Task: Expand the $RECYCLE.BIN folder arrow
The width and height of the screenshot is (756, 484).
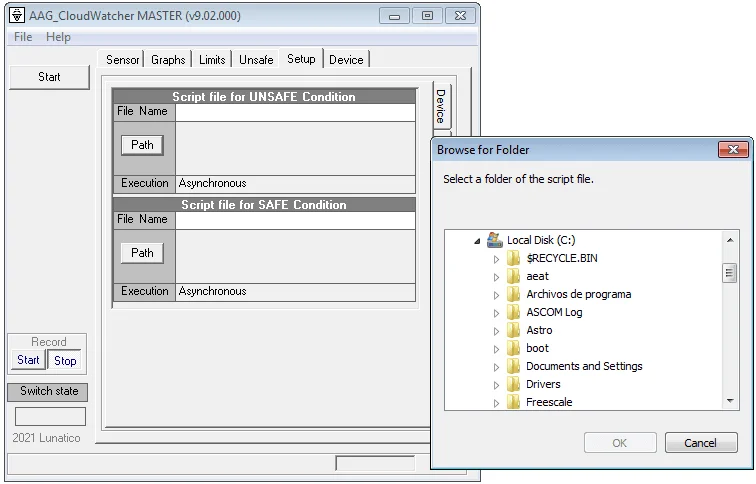Action: pyautogui.click(x=496, y=259)
